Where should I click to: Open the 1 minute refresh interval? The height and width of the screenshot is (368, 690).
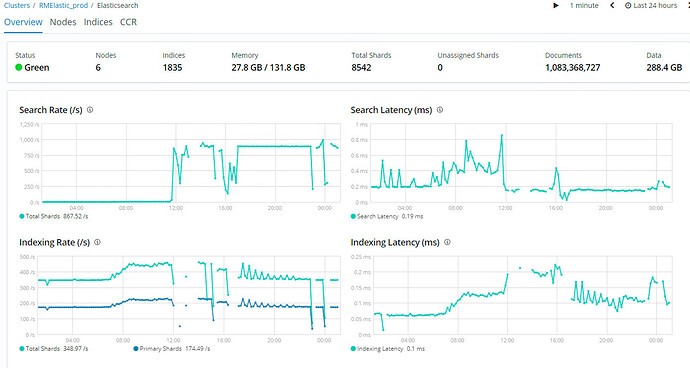coord(584,5)
